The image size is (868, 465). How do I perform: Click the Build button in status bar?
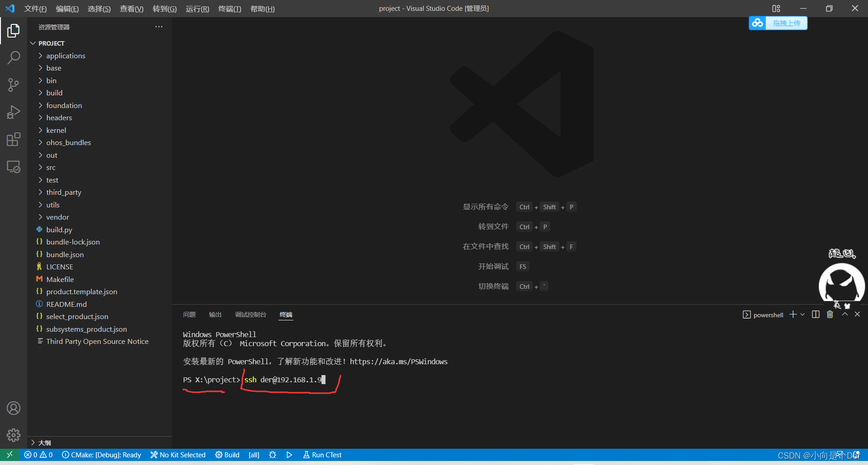[x=227, y=455]
